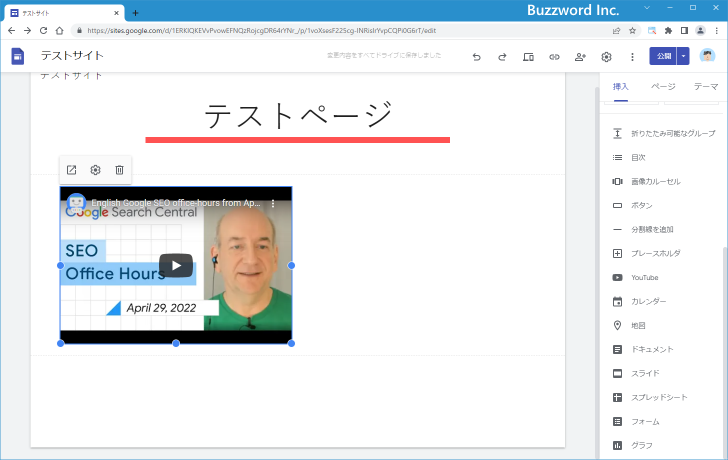Open the Chrome profile icon

[x=700, y=31]
